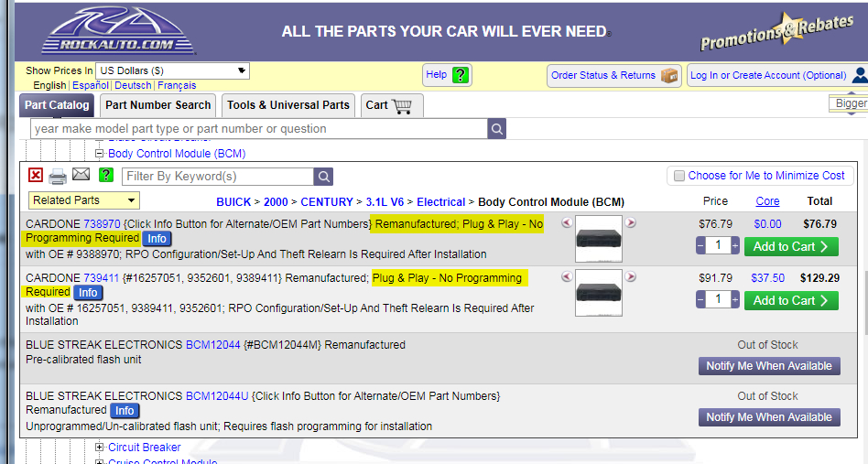The image size is (868, 464).
Task: Click the printer icon
Action: (58, 176)
